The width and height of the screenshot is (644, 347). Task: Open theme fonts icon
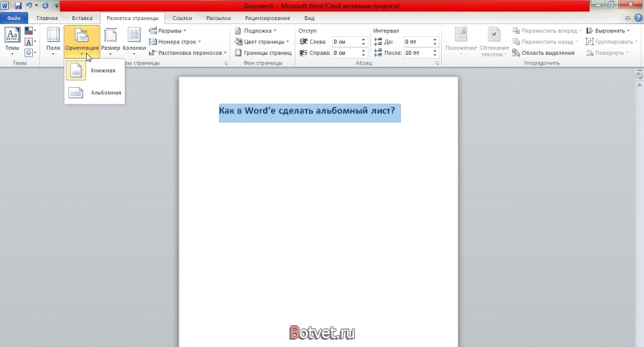coord(30,42)
